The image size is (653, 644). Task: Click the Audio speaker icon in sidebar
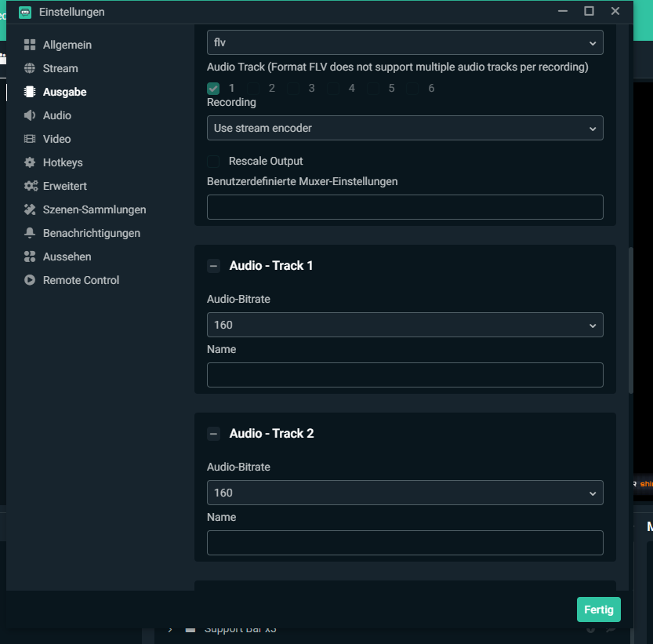tap(30, 115)
